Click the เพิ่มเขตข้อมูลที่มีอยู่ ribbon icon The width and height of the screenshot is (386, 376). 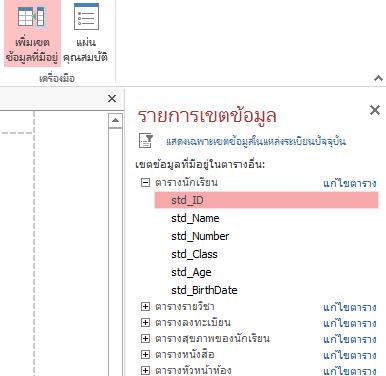32,33
